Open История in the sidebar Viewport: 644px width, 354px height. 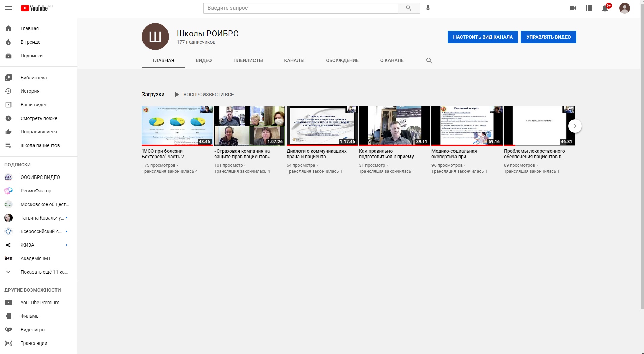(30, 91)
